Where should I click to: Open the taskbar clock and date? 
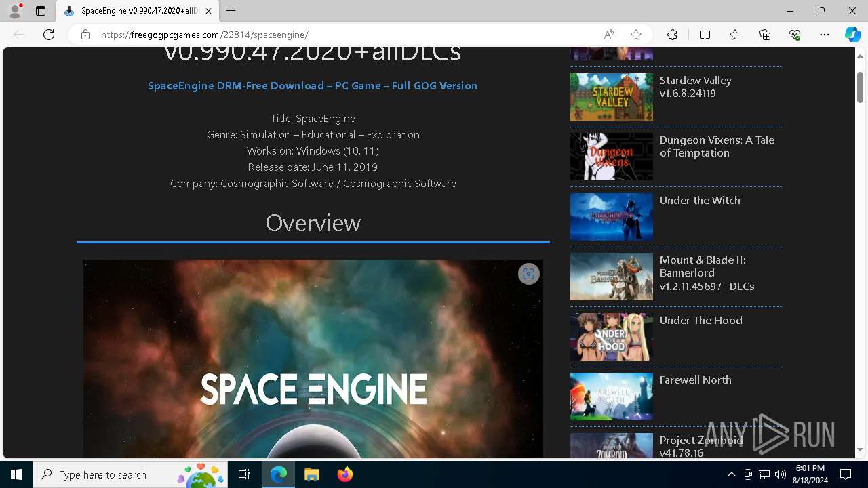810,474
